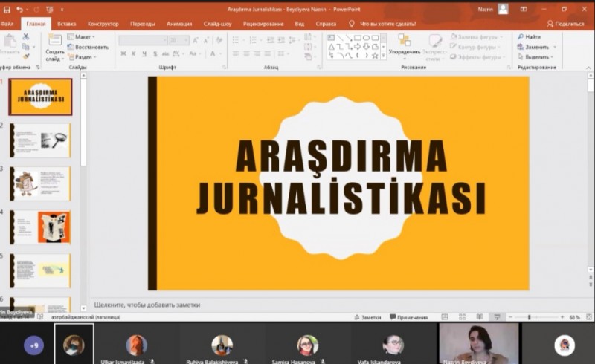Toggle the Заметки notes pane
Viewport: 595px width, 364px height.
tap(367, 317)
